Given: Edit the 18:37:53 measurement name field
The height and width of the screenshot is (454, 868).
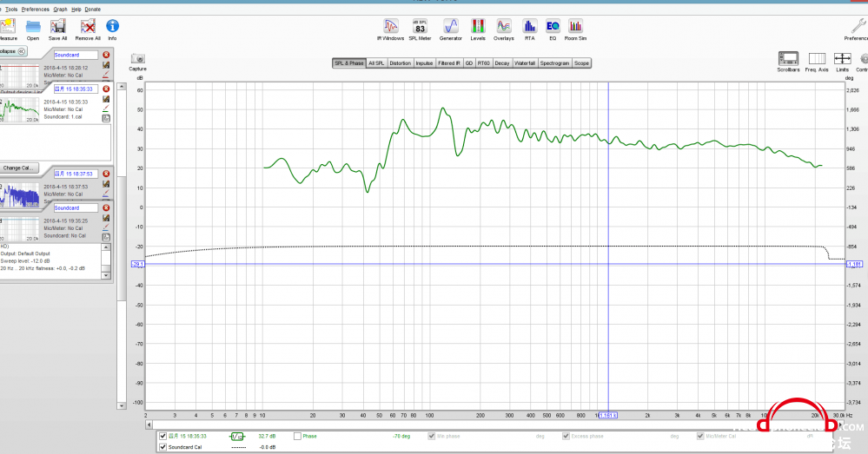Looking at the screenshot, I should click(76, 174).
